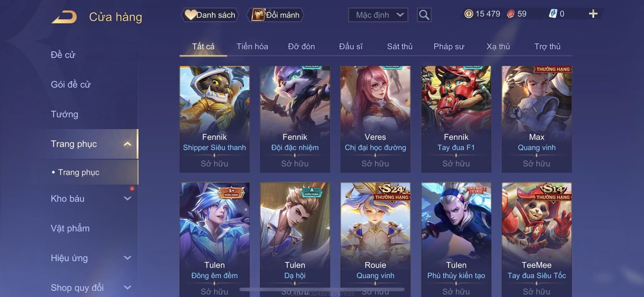The image size is (644, 297).
Task: Open the Mặc định sort dropdown
Action: (378, 15)
